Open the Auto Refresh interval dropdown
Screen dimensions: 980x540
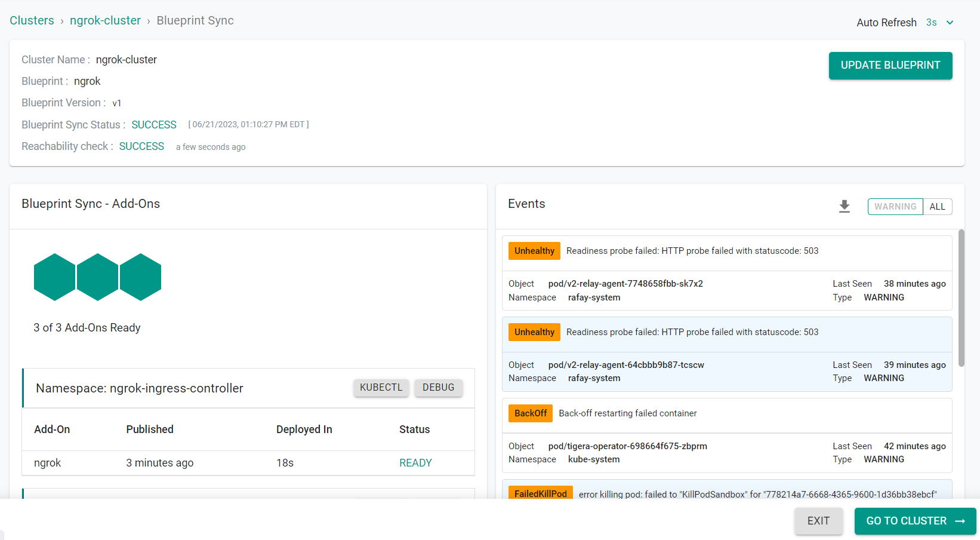[940, 23]
